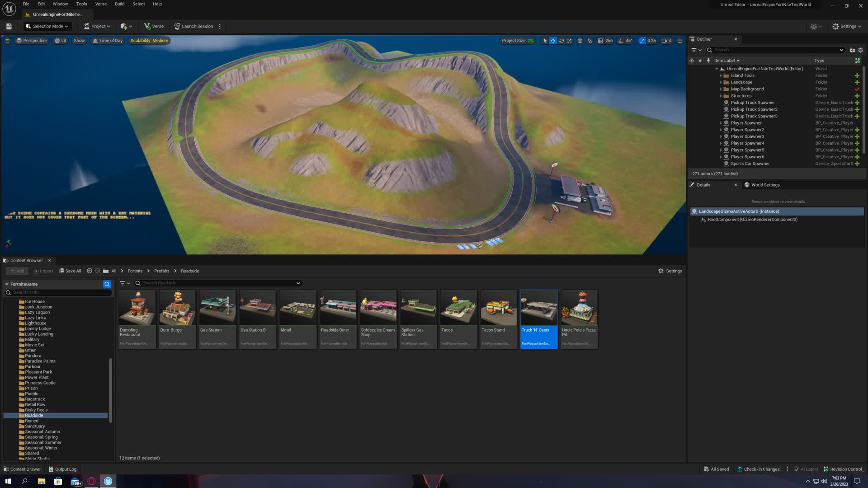Open Scalability: Medium settings
Screen dimensions: 868x488
tap(149, 41)
